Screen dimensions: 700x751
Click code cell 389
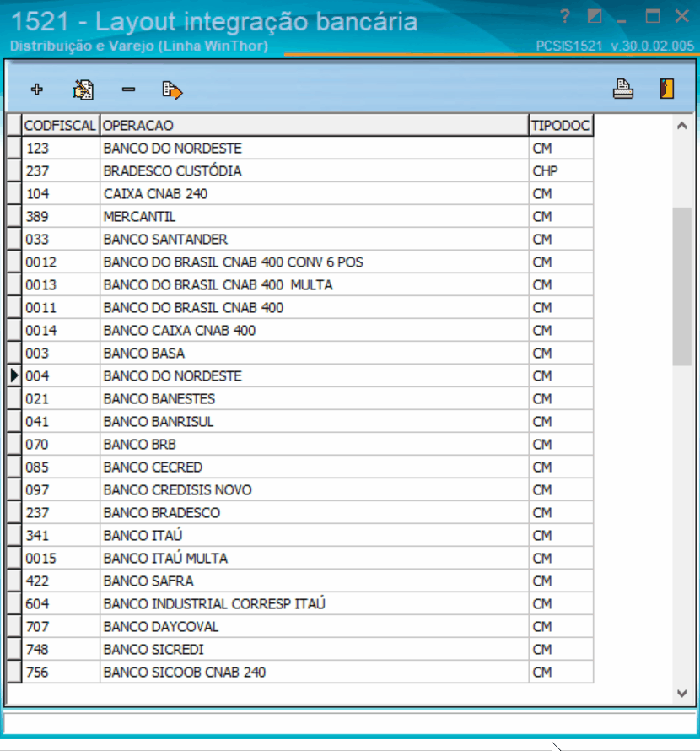(x=61, y=217)
